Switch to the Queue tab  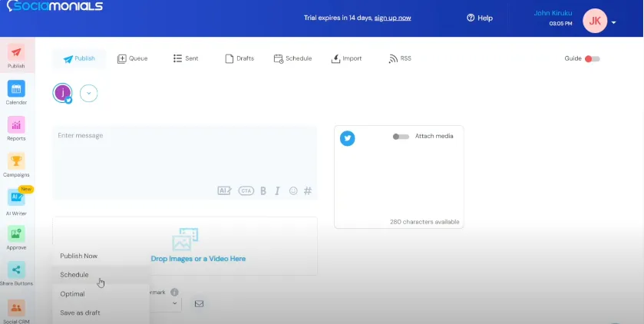tap(132, 58)
